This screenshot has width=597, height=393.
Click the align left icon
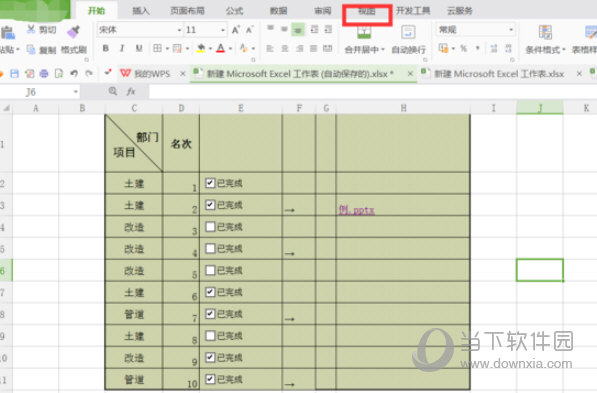[270, 48]
